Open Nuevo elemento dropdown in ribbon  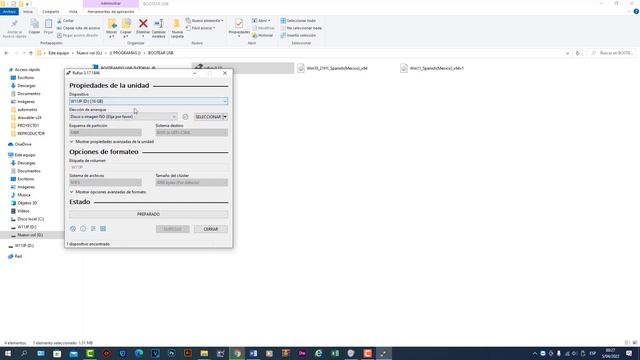(x=204, y=20)
